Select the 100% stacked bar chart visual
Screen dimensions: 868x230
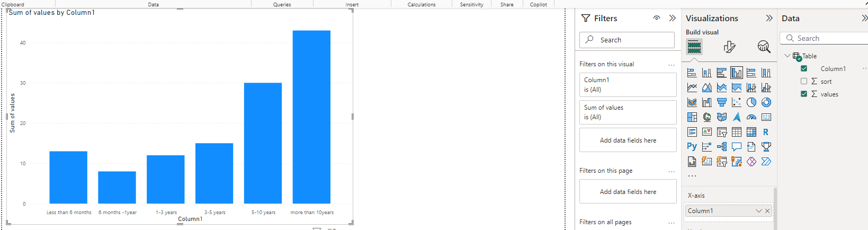click(x=751, y=73)
